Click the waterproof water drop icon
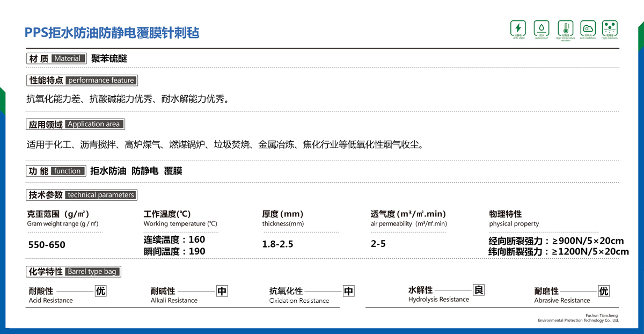The height and width of the screenshot is (334, 644). [541, 28]
